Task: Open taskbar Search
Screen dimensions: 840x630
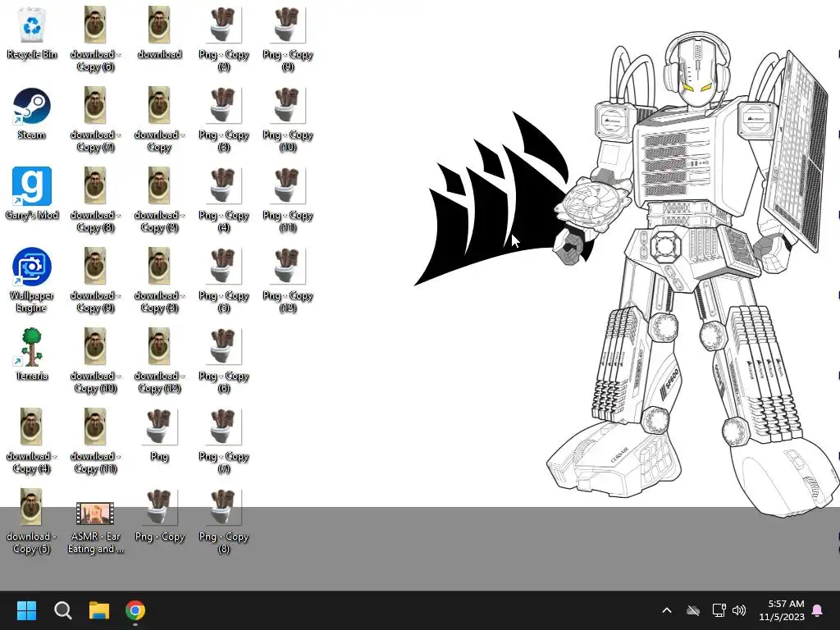Action: click(x=62, y=610)
